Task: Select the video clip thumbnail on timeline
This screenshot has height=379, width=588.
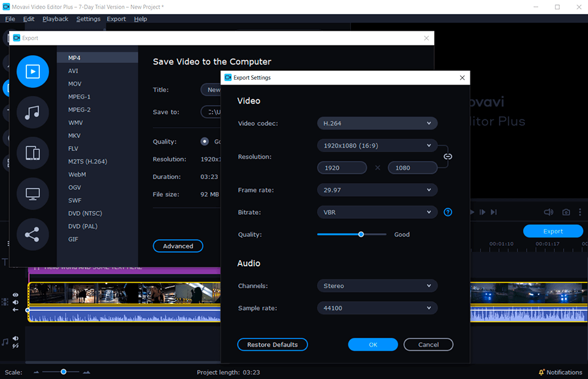Action: (124, 293)
